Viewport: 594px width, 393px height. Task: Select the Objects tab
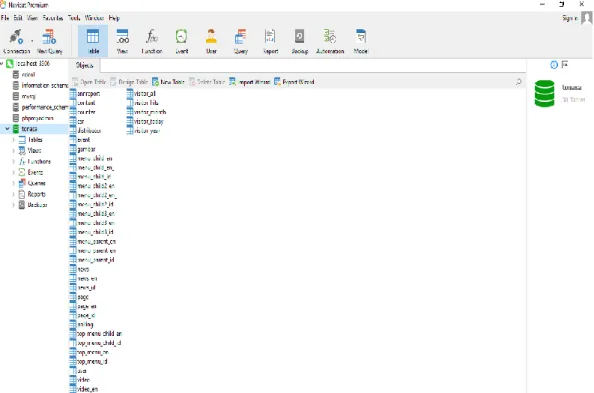pos(84,65)
